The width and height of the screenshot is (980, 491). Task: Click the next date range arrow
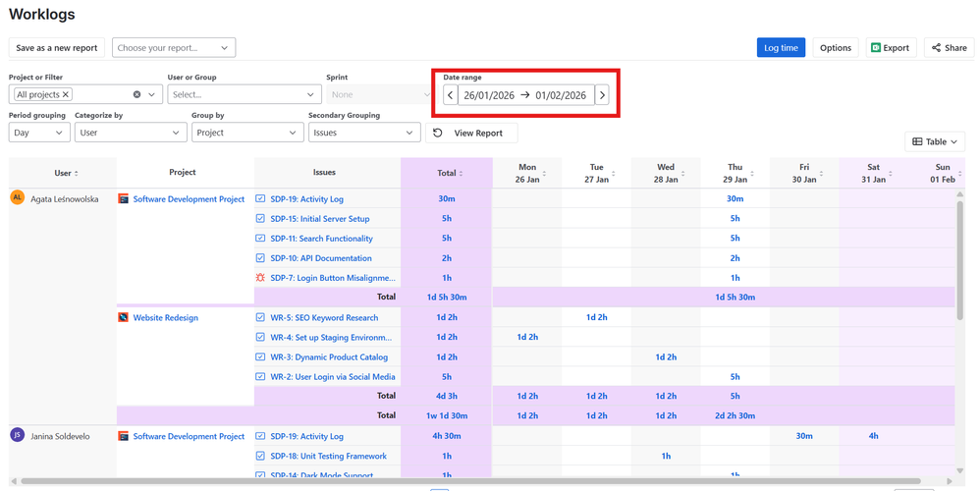(x=602, y=95)
